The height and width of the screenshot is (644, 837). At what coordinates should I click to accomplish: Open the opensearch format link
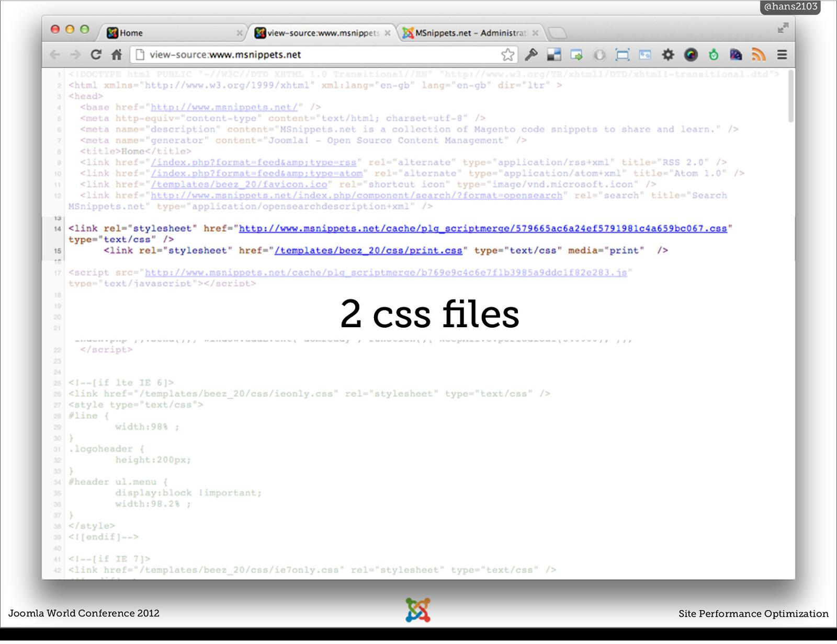click(x=356, y=195)
